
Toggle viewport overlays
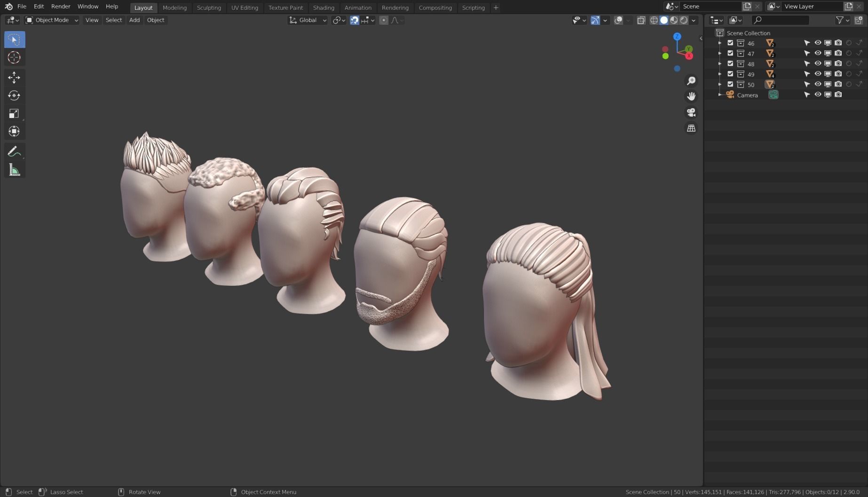(618, 20)
